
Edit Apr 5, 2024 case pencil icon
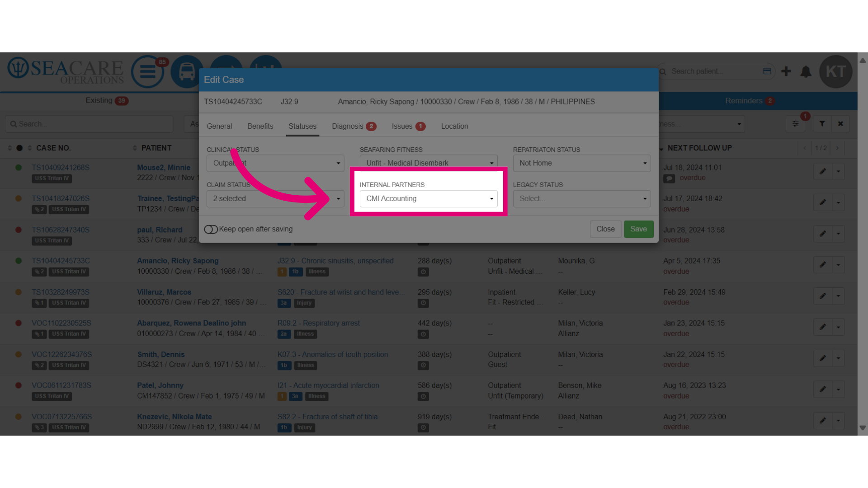coord(823,265)
